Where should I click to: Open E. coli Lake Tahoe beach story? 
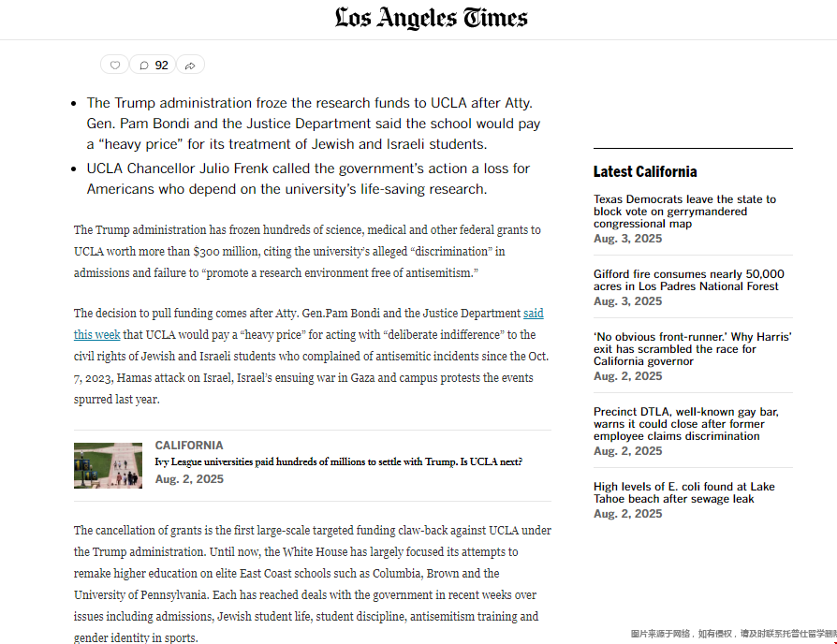point(683,492)
